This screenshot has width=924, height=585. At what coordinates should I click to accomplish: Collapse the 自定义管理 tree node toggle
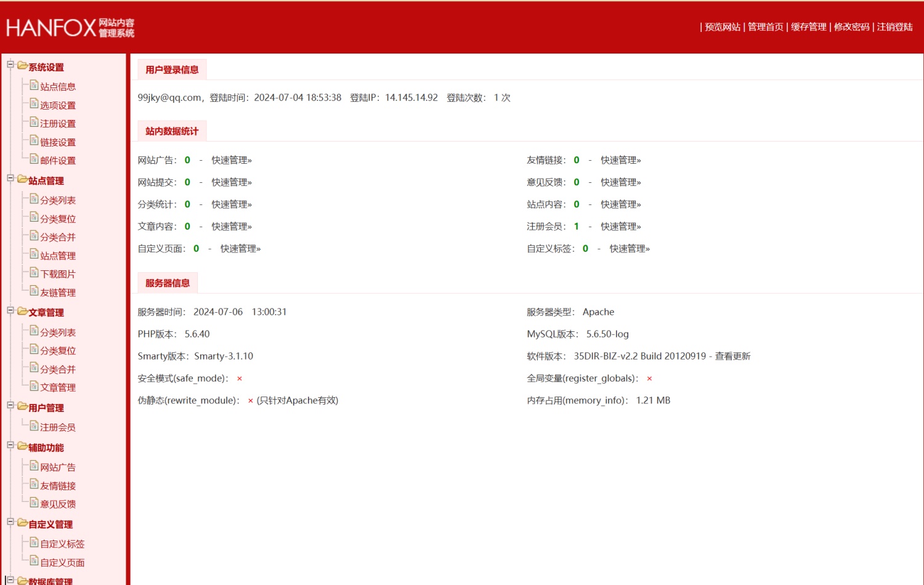pos(10,522)
